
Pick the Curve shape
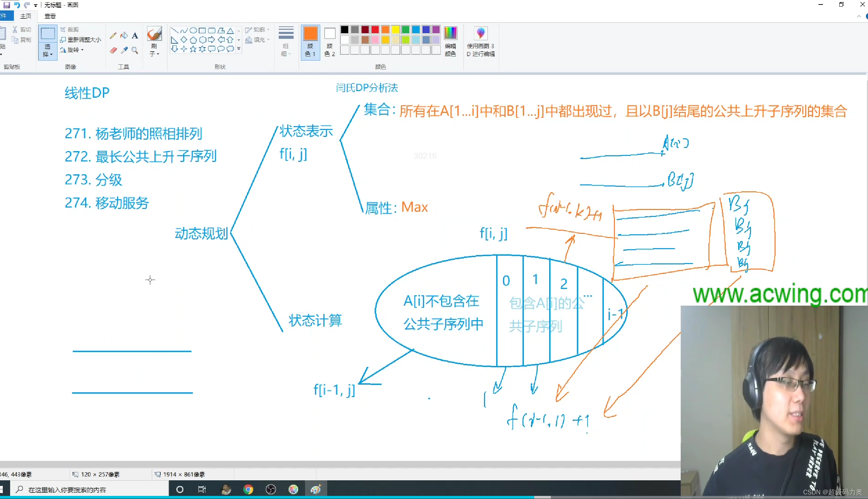pos(184,30)
